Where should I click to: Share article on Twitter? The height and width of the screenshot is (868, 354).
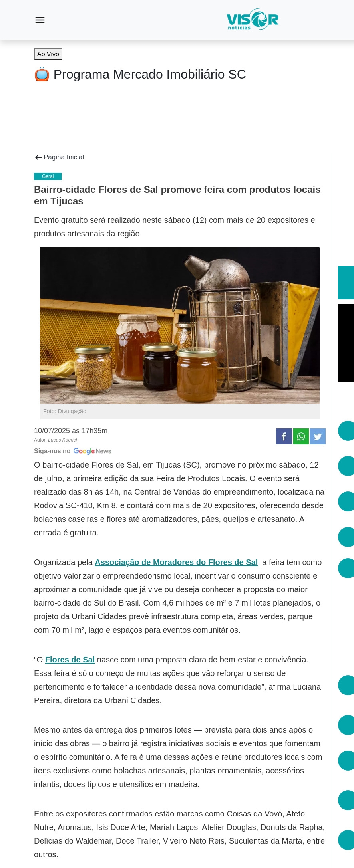[x=318, y=436]
